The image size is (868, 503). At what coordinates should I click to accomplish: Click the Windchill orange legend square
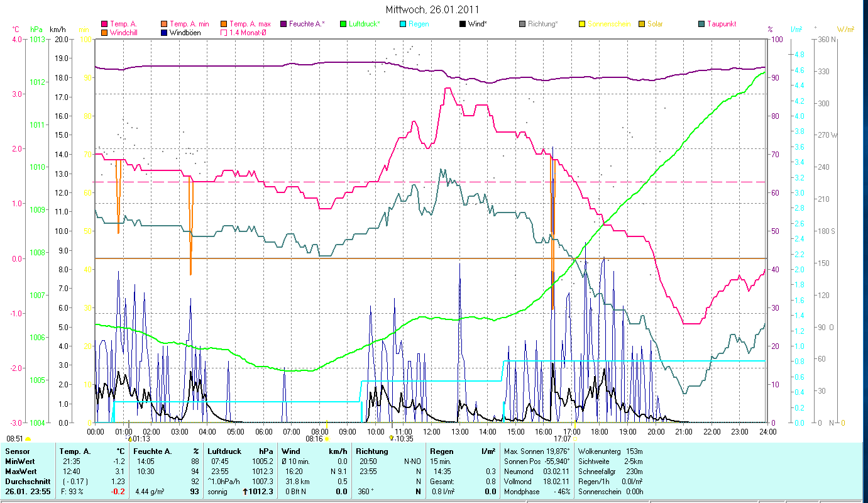tap(104, 33)
